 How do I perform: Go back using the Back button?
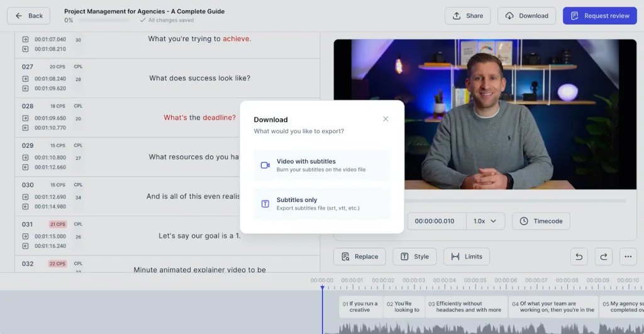(x=29, y=16)
